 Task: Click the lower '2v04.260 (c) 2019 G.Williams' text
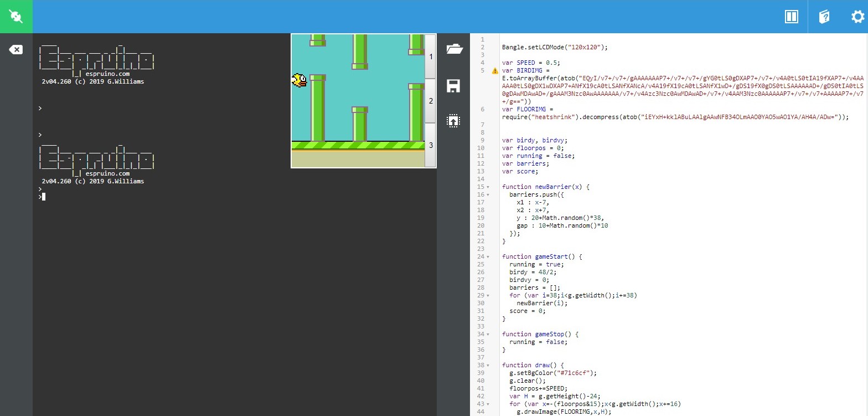point(93,181)
